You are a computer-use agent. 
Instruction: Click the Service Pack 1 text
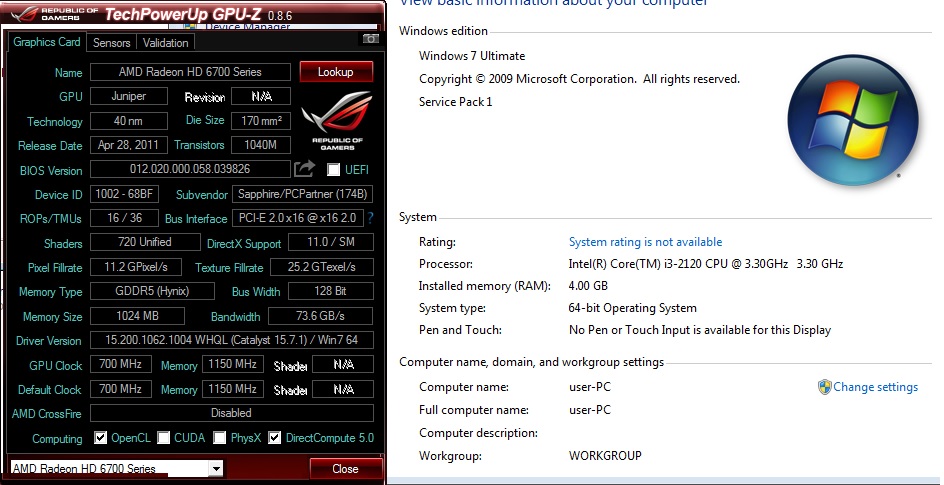tap(456, 102)
